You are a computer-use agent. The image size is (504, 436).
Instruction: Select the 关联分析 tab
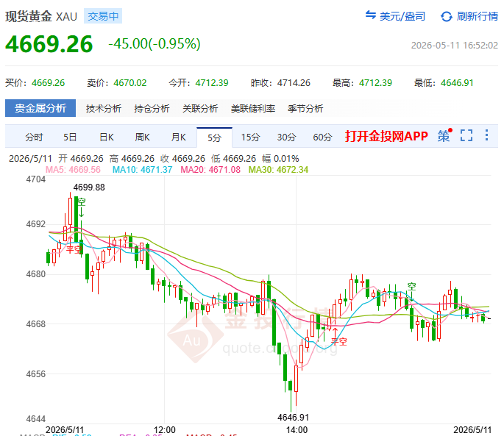(200, 109)
